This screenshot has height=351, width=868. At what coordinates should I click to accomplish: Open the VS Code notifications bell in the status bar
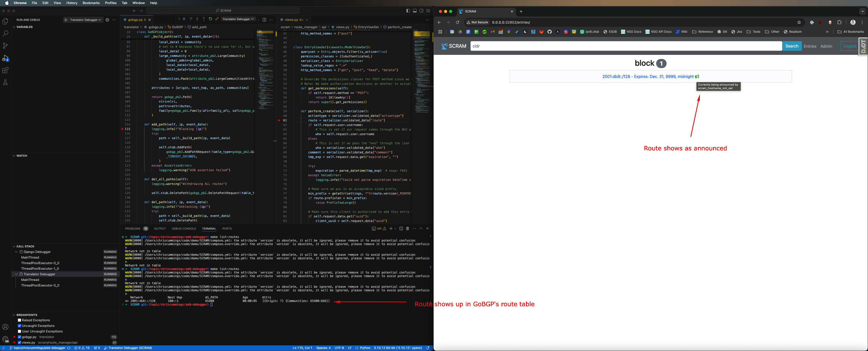(428, 348)
